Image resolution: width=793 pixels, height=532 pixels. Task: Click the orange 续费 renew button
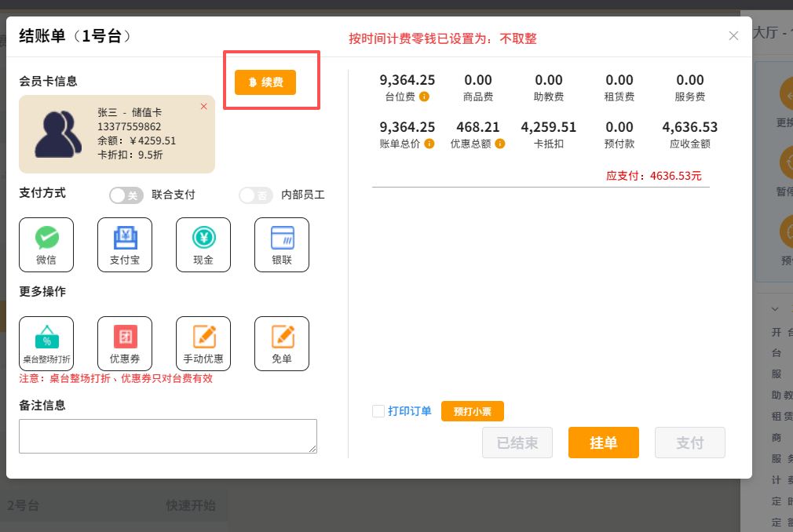coord(265,82)
